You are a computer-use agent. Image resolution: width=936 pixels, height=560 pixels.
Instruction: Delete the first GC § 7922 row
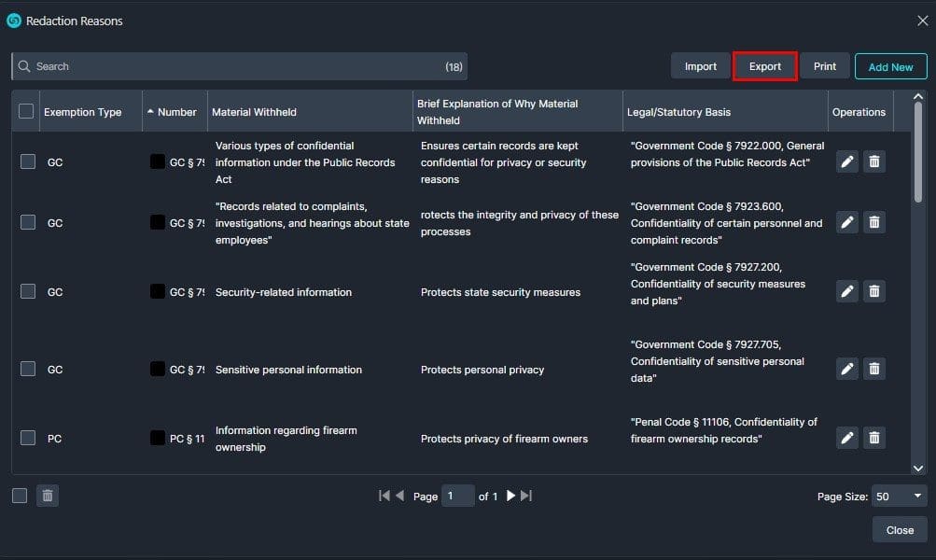coord(874,162)
